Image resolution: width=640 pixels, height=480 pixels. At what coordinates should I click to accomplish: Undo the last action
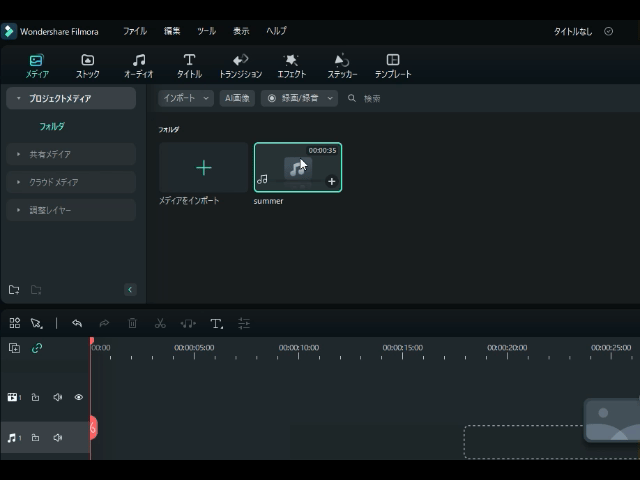coord(77,323)
